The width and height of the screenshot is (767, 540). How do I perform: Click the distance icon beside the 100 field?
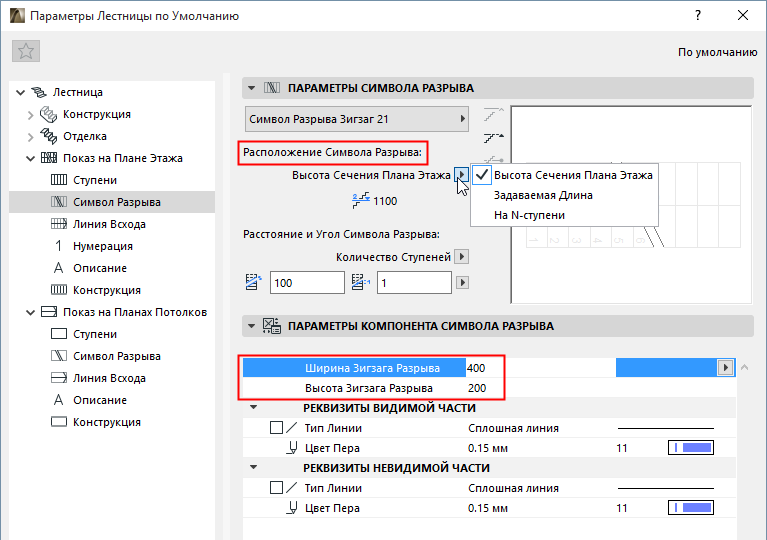click(x=254, y=283)
